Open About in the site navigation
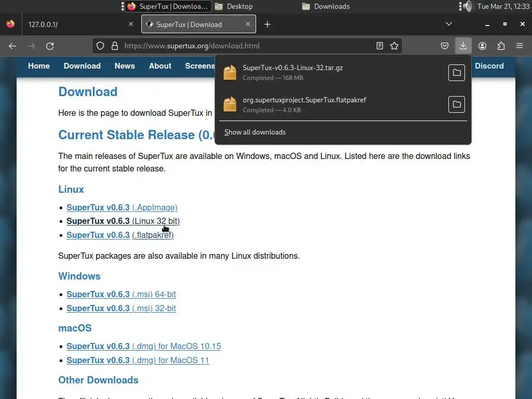The width and height of the screenshot is (532, 399). point(160,66)
